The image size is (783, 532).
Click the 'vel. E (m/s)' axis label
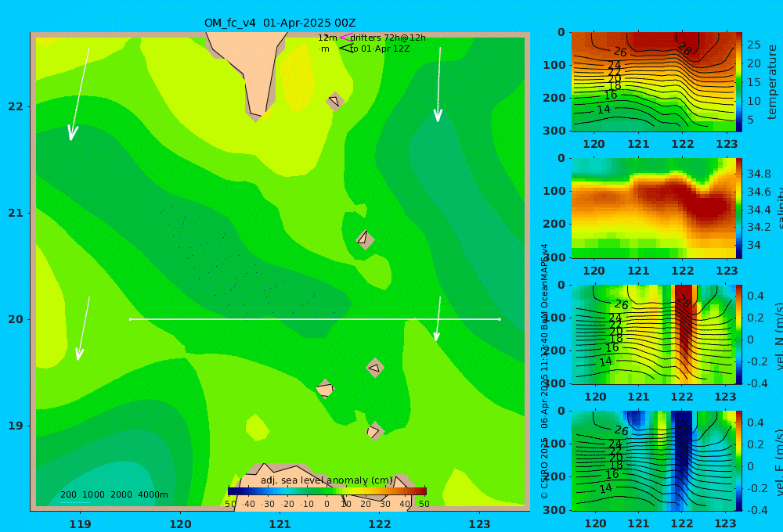coord(778,462)
